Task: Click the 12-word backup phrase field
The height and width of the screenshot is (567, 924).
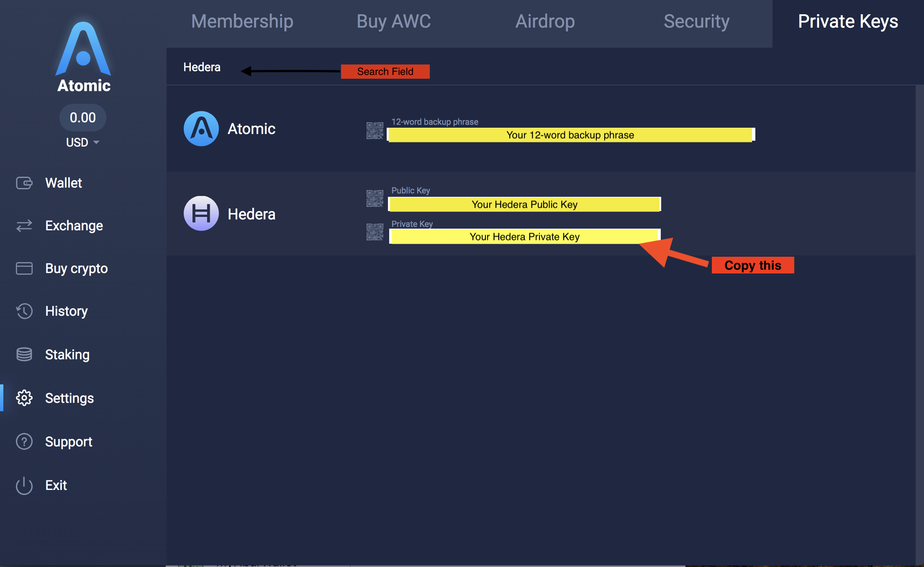Action: point(570,135)
